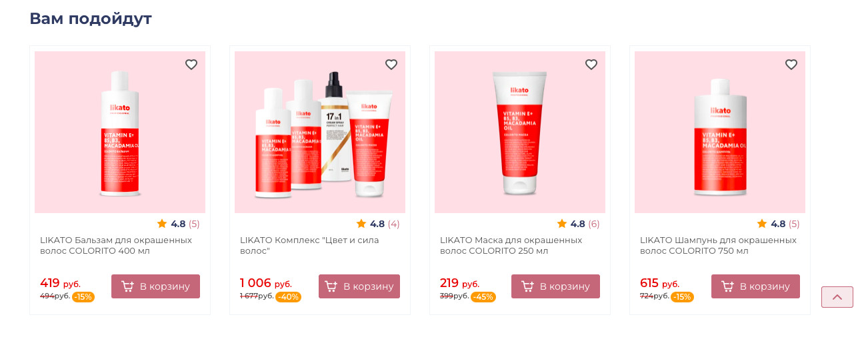
Task: Open the LIKATO Бальзам COLORITO 400 мл title link
Action: click(x=116, y=245)
